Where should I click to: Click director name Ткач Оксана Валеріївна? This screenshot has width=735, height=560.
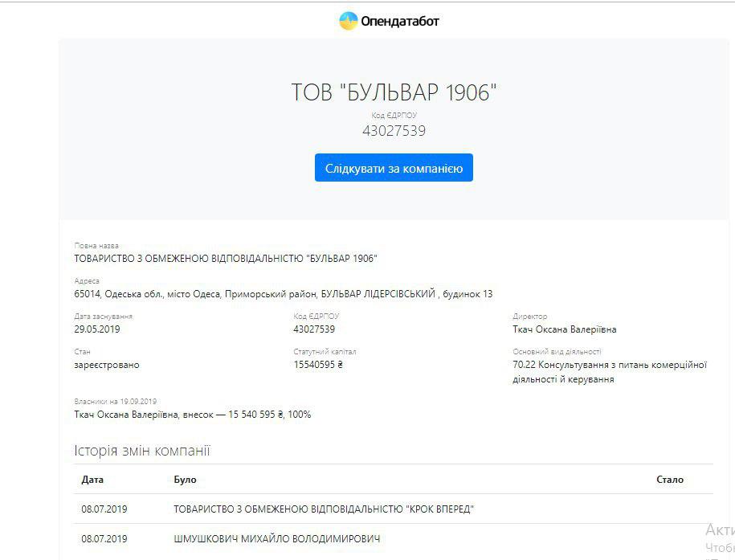565,329
